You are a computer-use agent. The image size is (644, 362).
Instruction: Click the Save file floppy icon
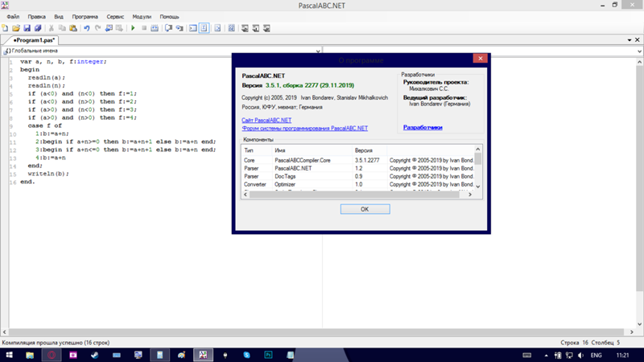(27, 28)
